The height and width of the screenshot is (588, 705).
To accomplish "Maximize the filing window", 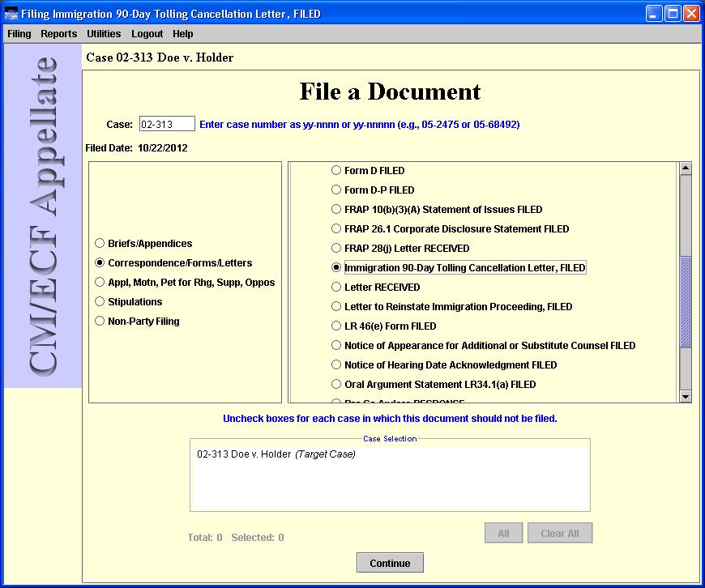I will [x=673, y=14].
